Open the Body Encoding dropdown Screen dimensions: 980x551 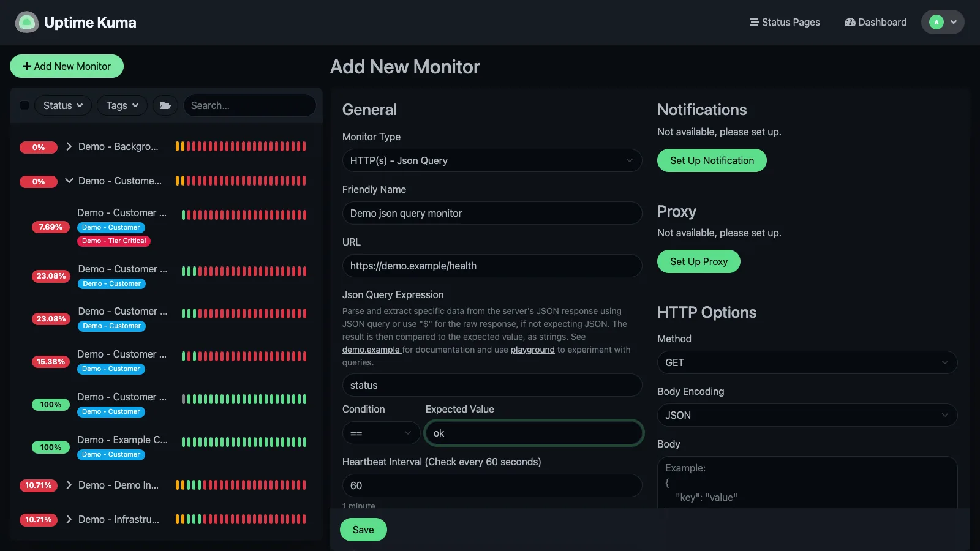(x=807, y=415)
